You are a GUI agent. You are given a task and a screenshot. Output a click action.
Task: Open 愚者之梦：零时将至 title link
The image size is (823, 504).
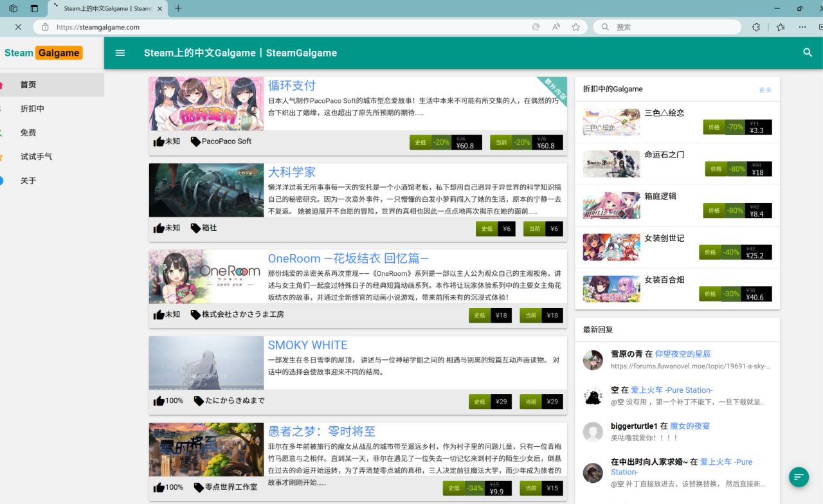[321, 431]
